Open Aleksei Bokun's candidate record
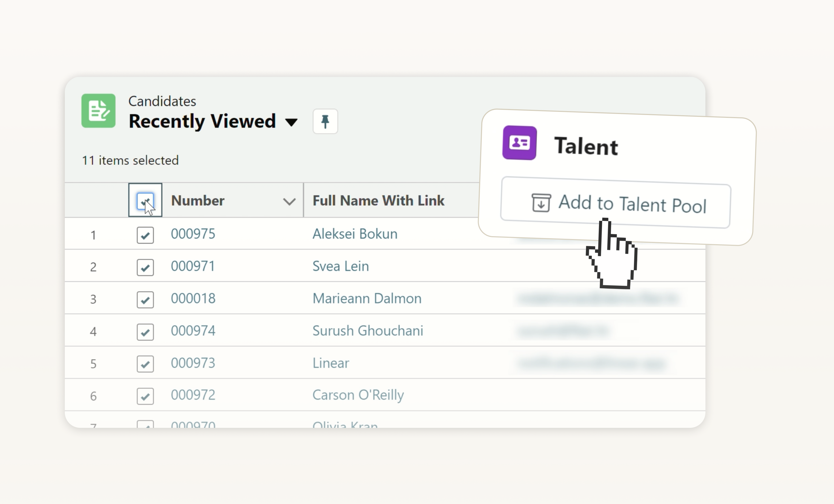 [354, 234]
